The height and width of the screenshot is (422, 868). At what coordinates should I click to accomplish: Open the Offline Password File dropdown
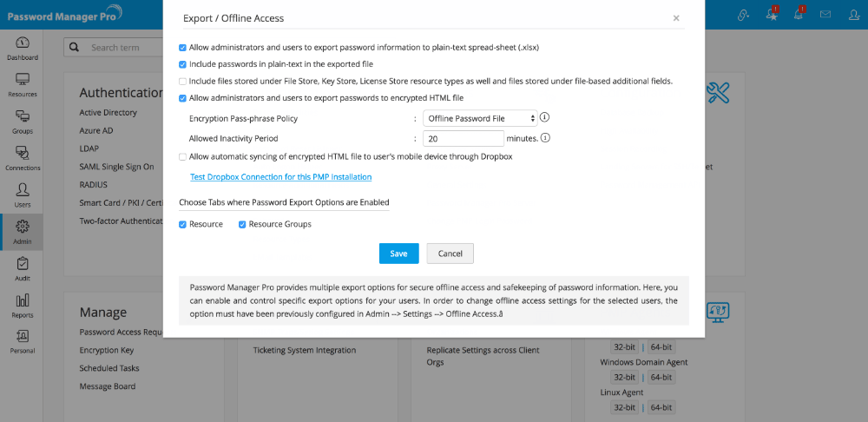(x=480, y=118)
